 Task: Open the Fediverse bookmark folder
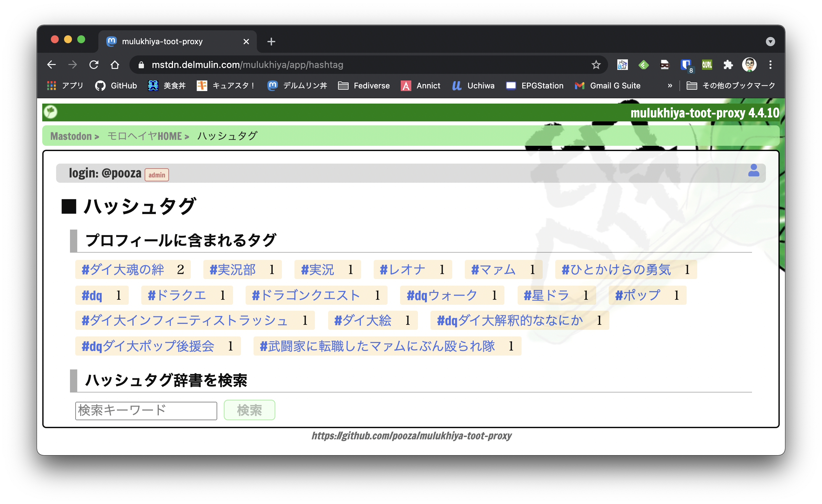pyautogui.click(x=364, y=86)
